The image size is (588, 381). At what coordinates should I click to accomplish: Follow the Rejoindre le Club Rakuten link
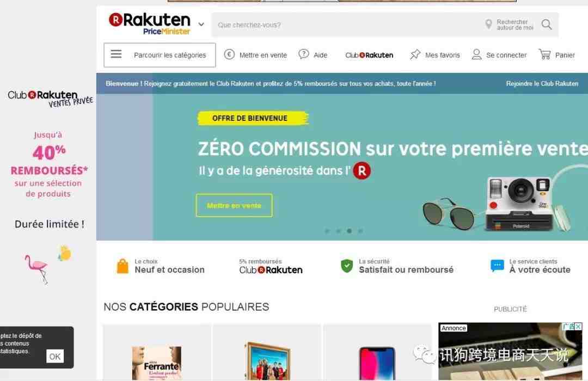(x=542, y=84)
